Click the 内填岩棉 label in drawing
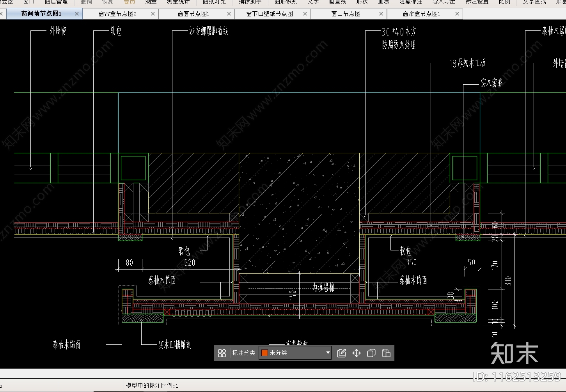Screen dimensions: 566x392 323,288
